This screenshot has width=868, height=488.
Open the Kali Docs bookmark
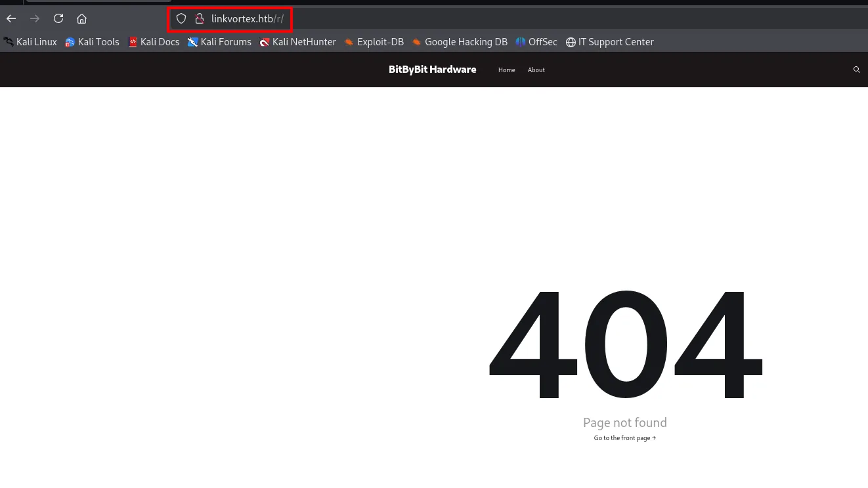point(154,42)
